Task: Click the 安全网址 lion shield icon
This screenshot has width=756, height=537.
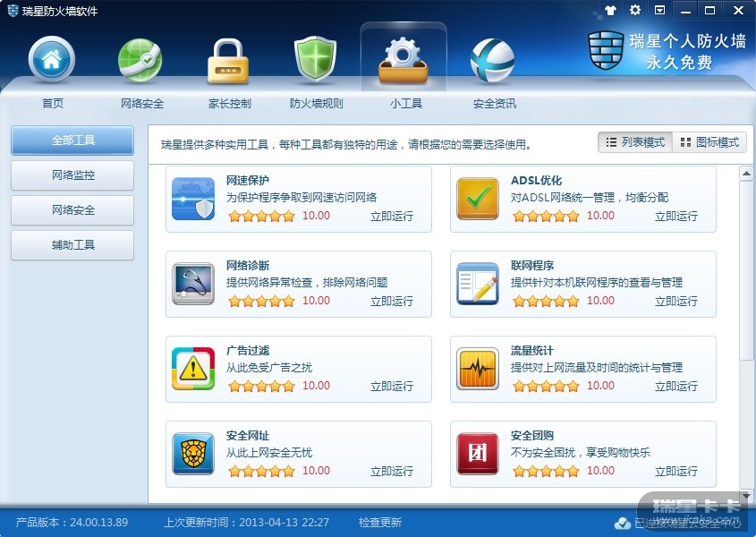Action: pos(193,454)
